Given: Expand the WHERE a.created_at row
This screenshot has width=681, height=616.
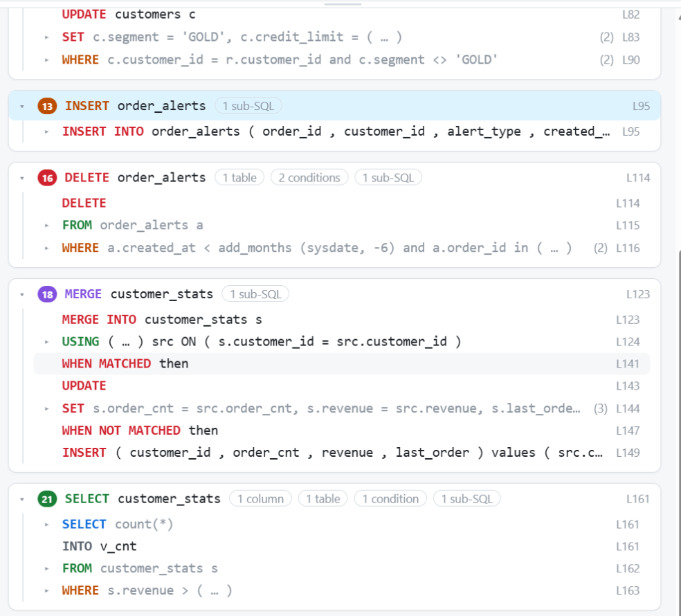Looking at the screenshot, I should tap(46, 248).
